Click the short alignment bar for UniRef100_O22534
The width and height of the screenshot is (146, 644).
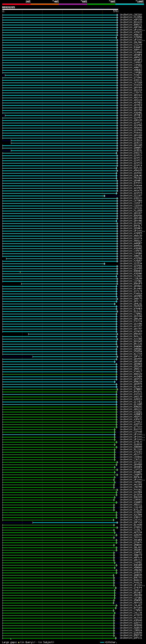click(54, 263)
